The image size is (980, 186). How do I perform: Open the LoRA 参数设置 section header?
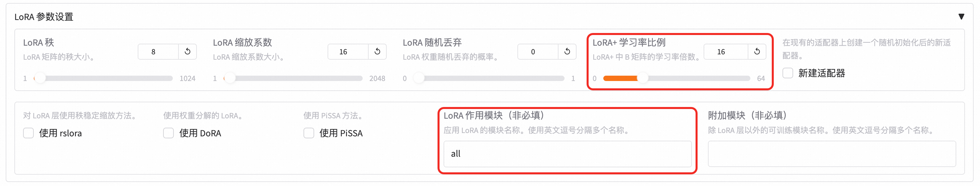click(44, 17)
